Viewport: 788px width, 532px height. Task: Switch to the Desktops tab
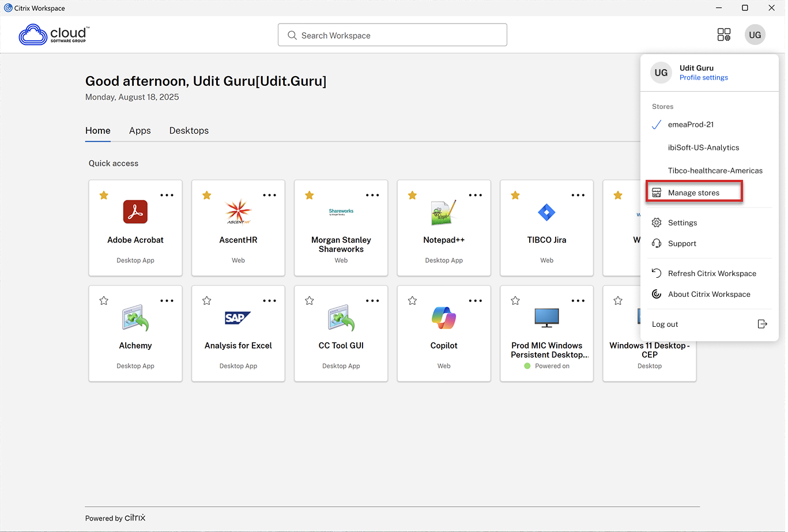coord(189,130)
